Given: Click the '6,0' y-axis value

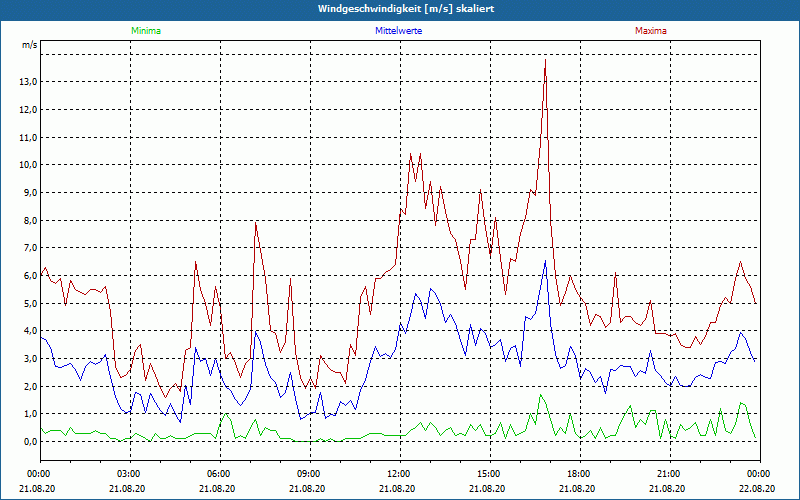Looking at the screenshot, I should point(31,276).
